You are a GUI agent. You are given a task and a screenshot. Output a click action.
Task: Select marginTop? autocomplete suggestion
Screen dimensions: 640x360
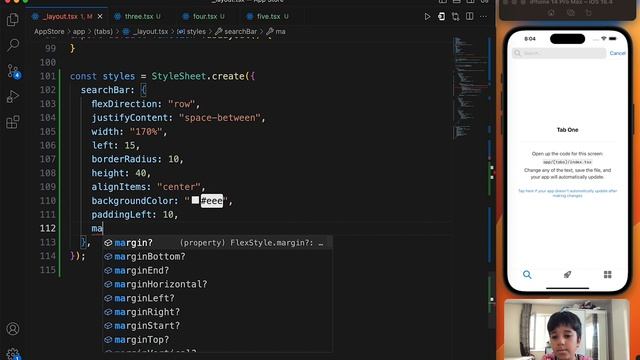tap(217, 340)
